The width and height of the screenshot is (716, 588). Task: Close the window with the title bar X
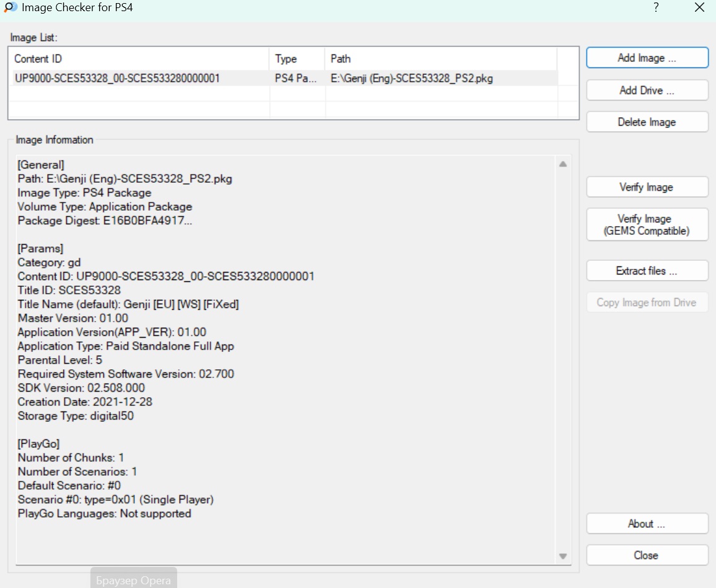pyautogui.click(x=699, y=7)
